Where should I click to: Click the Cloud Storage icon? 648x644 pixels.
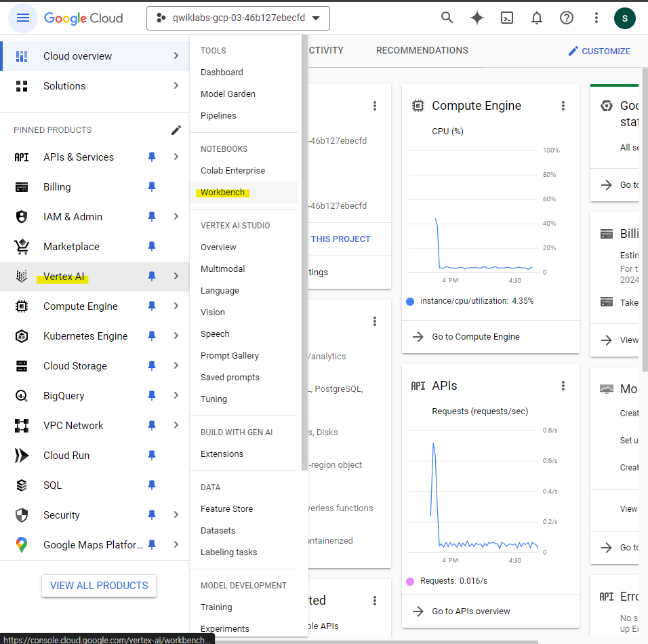point(22,366)
